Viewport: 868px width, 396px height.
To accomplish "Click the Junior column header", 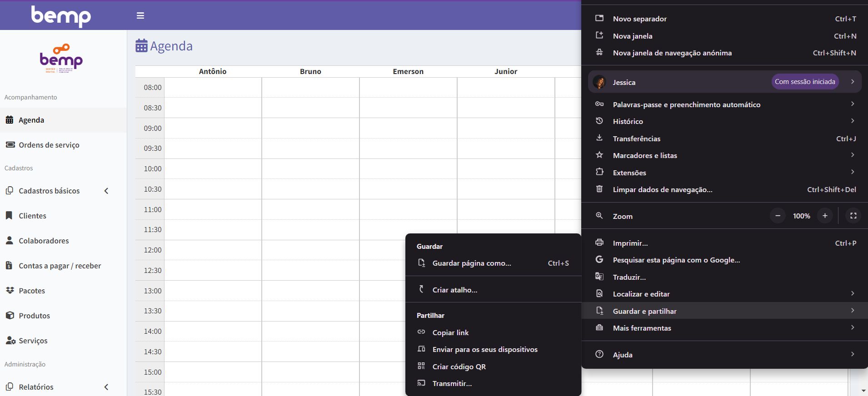I will point(506,71).
